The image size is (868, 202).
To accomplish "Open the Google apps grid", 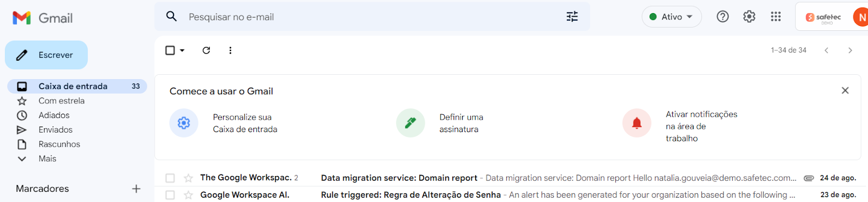I will [776, 17].
